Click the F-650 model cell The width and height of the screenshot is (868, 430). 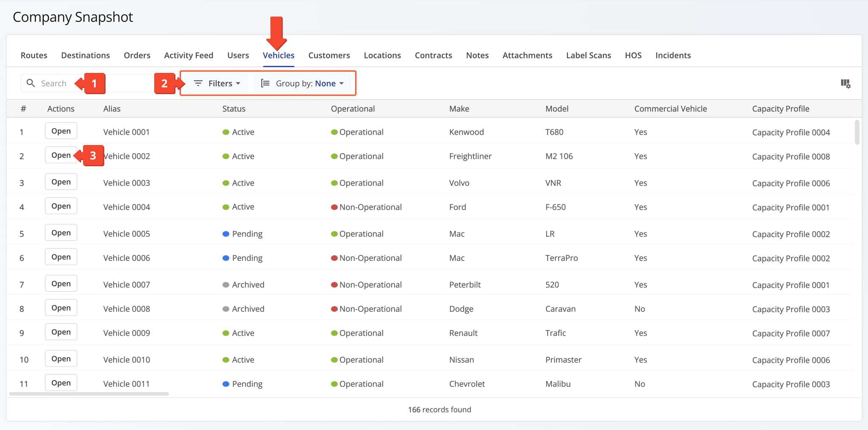tap(555, 207)
